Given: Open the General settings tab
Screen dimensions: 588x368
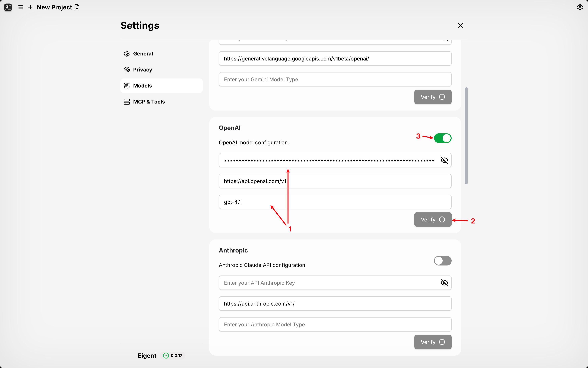Looking at the screenshot, I should tap(161, 53).
